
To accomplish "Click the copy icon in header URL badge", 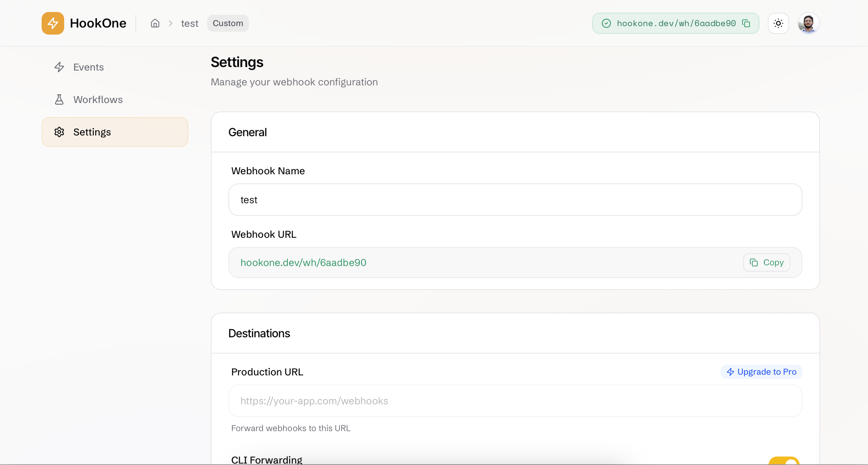I will point(746,23).
